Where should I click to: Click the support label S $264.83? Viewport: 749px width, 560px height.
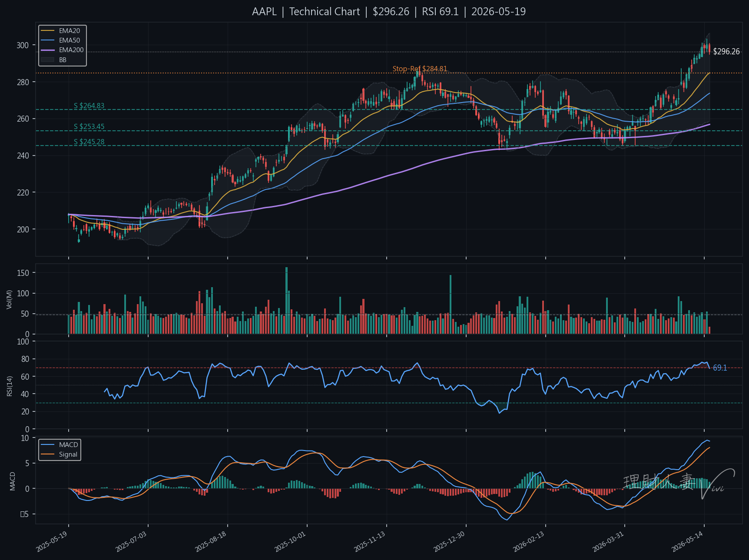pos(89,106)
